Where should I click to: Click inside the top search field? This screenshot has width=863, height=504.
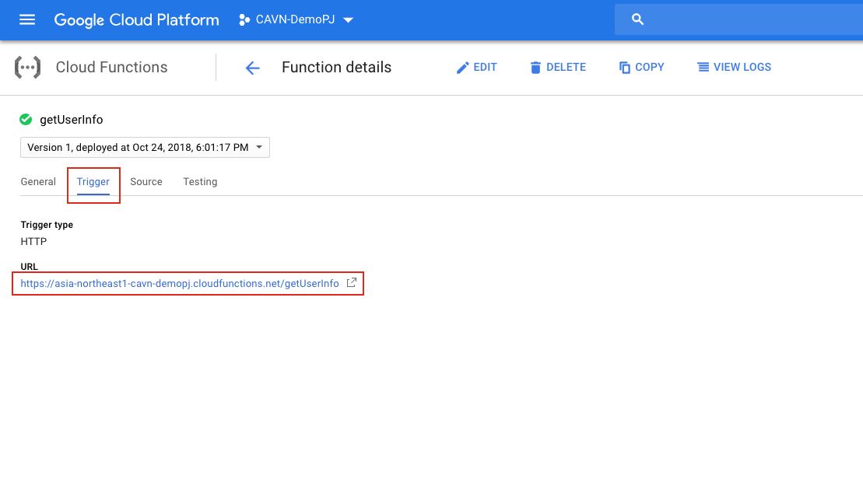[739, 19]
